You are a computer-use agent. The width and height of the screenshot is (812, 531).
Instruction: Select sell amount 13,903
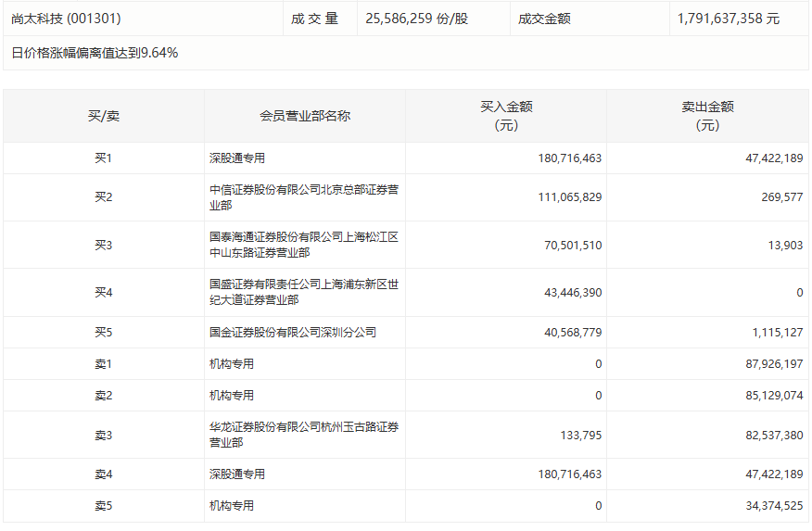(786, 245)
